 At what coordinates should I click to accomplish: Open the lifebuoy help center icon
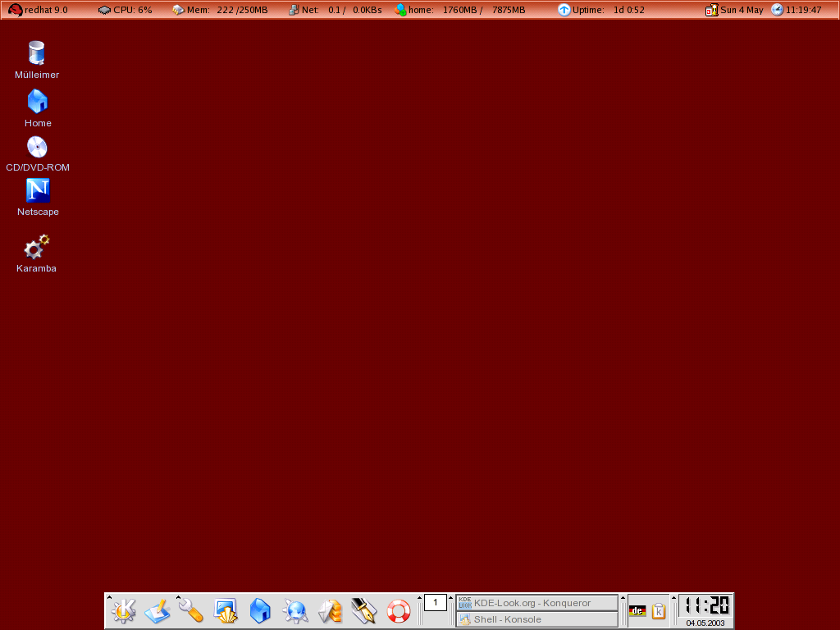399,610
